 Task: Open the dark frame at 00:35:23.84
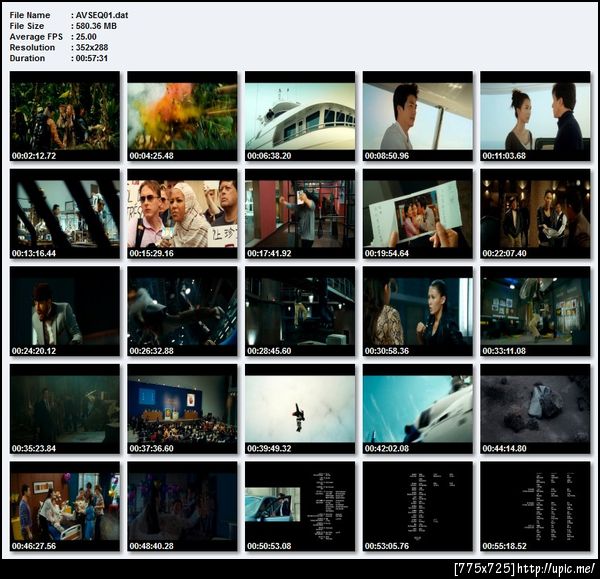click(65, 409)
